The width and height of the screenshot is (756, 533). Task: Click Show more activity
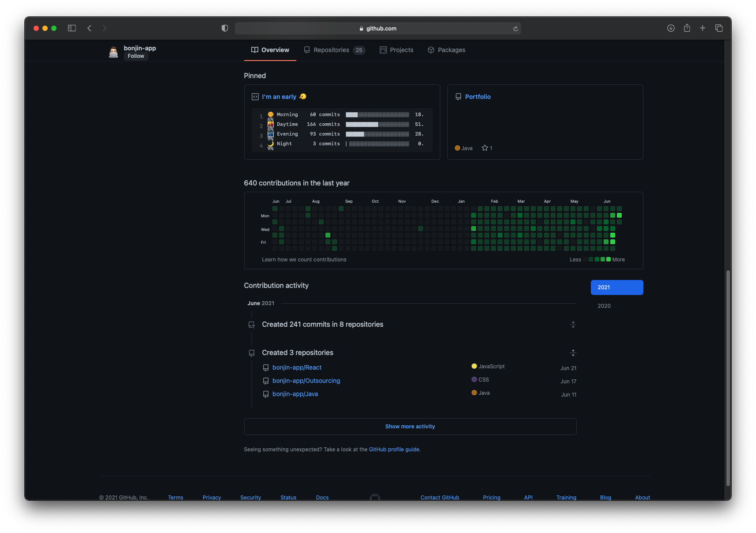[410, 427]
